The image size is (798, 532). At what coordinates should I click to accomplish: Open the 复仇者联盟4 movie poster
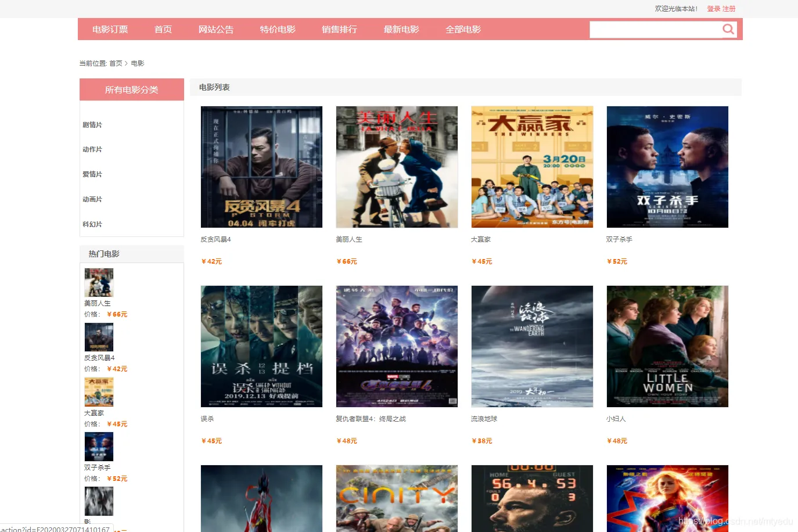(x=397, y=347)
